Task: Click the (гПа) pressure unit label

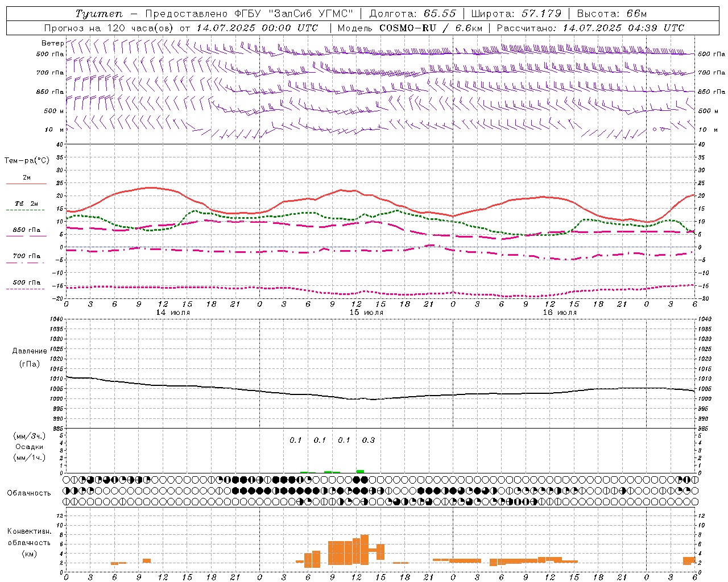Action: (x=30, y=364)
